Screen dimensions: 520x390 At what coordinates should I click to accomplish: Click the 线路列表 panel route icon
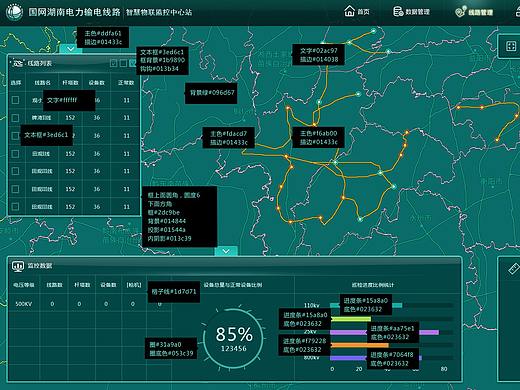pyautogui.click(x=18, y=63)
